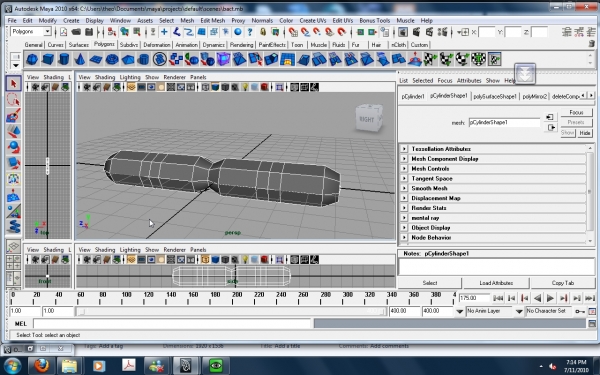
Task: Render the current frame clapperboard icon
Action: [416, 32]
